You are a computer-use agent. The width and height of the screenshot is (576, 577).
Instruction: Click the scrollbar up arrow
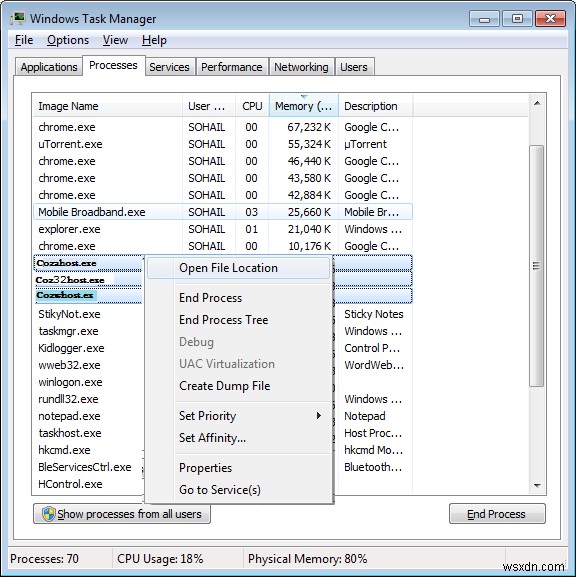pyautogui.click(x=537, y=103)
